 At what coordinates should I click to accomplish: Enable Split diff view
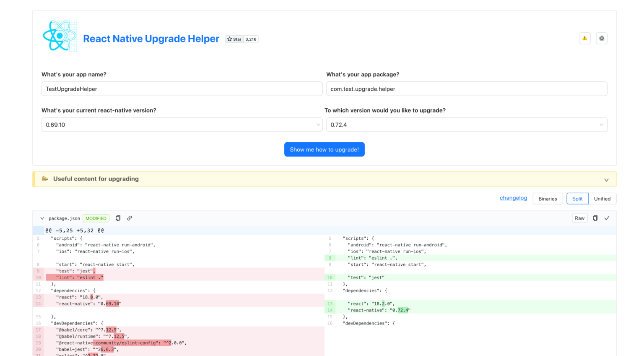[x=577, y=198]
